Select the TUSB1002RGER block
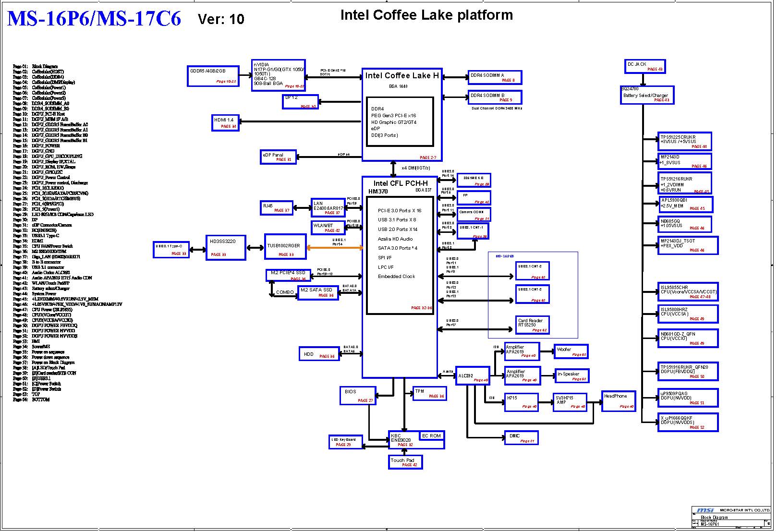The height and width of the screenshot is (532, 778). click(x=285, y=248)
